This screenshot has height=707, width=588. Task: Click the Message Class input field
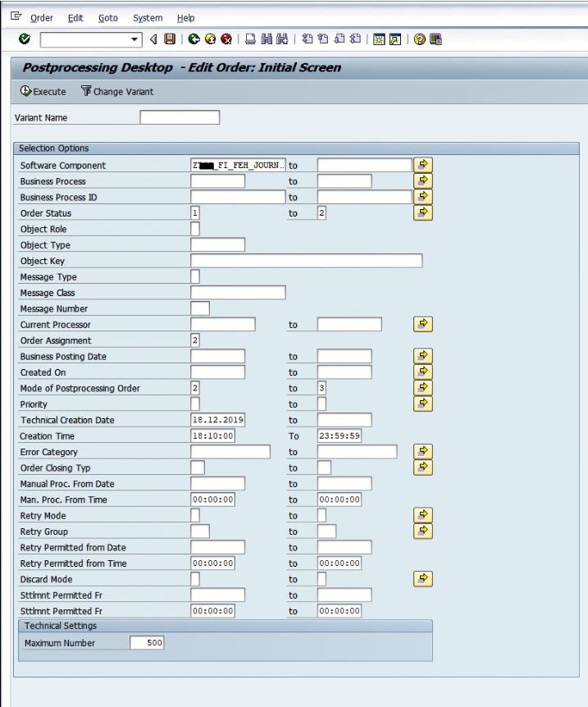point(238,293)
